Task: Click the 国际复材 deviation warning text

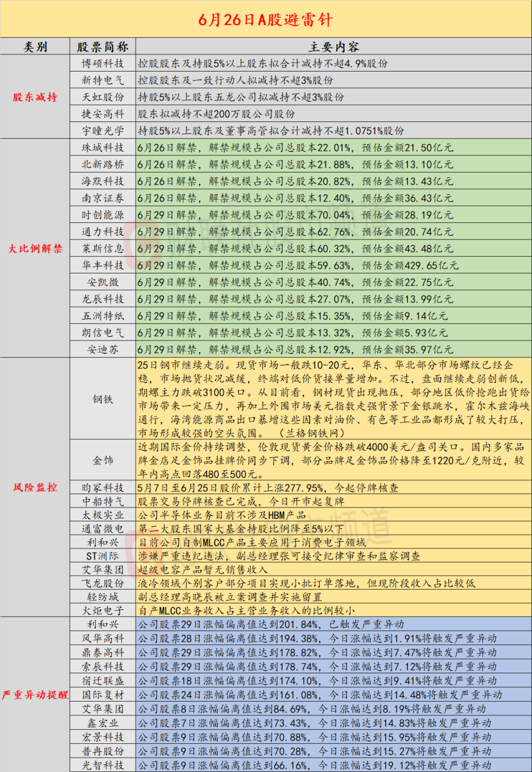Action: pyautogui.click(x=320, y=694)
